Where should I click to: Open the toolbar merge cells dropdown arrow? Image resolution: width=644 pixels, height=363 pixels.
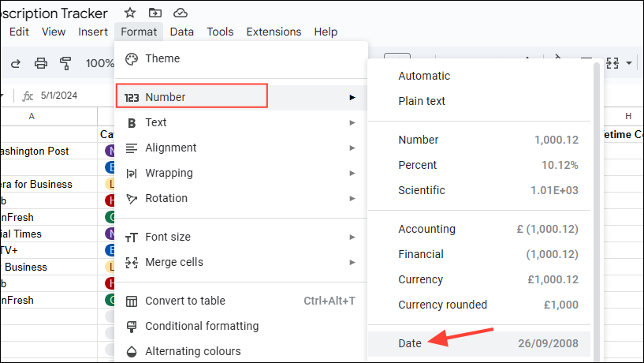coord(629,63)
